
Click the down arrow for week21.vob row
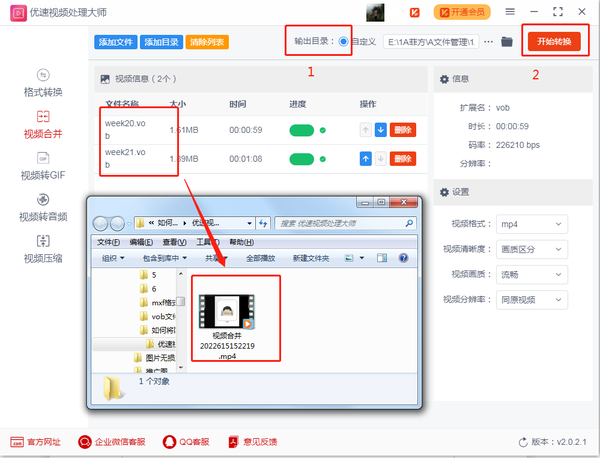pos(380,159)
